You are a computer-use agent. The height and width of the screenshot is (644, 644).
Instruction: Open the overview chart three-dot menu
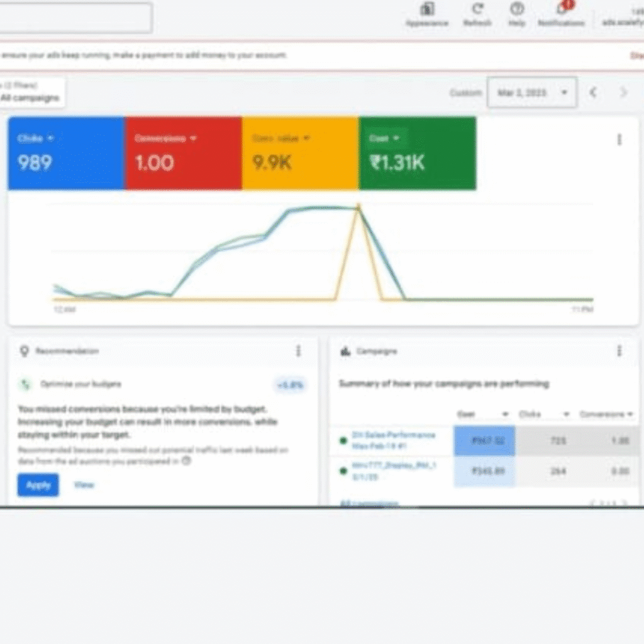[x=619, y=140]
